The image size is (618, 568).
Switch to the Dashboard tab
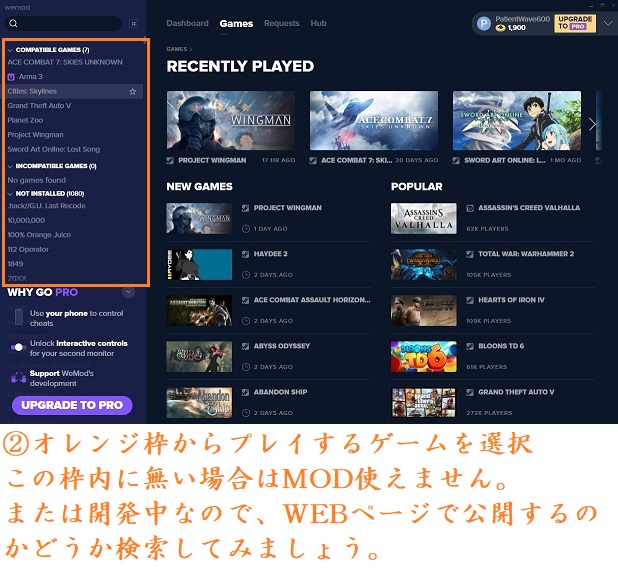click(187, 23)
